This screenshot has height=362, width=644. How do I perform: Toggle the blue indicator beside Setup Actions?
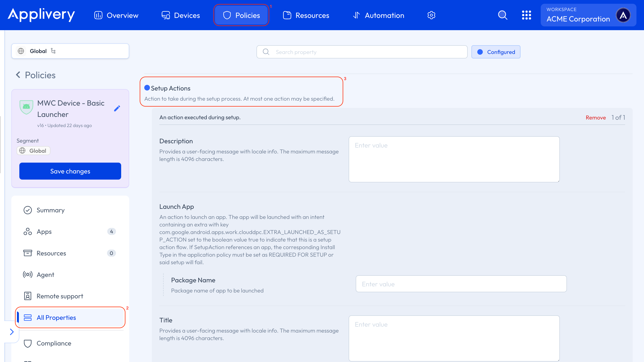pos(147,88)
